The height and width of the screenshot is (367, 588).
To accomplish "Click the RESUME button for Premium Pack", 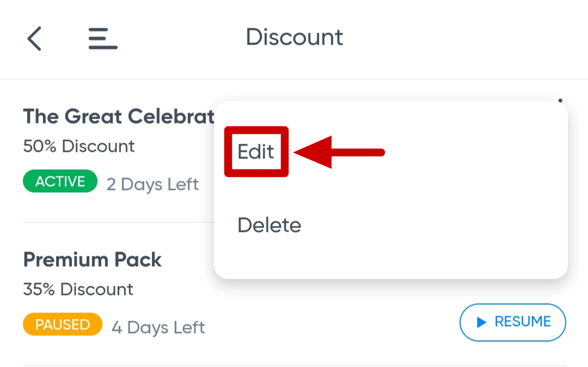I will pos(512,322).
